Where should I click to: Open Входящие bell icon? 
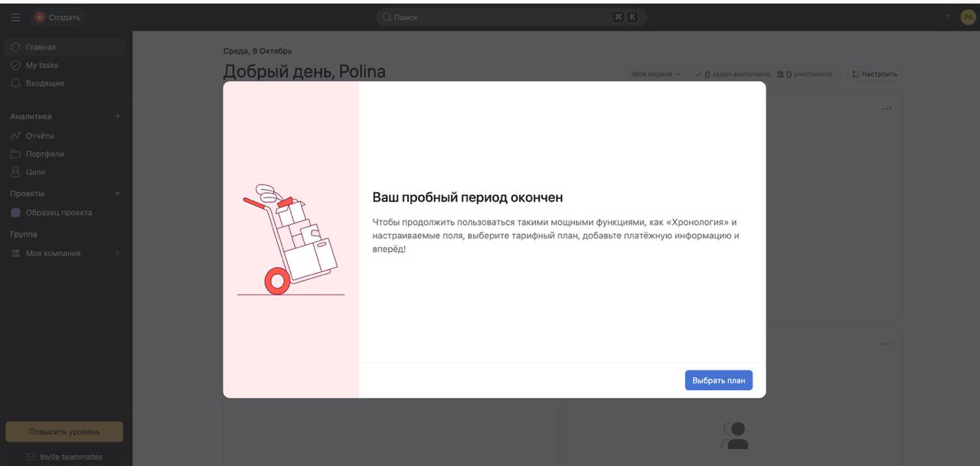(x=15, y=83)
